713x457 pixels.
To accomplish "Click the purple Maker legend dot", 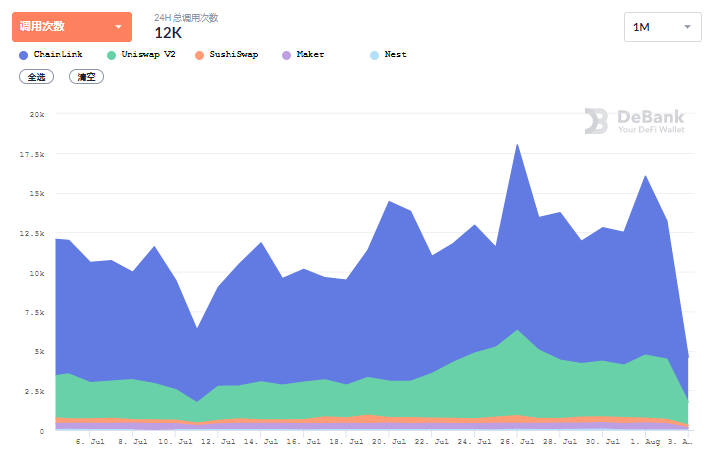I will coord(286,55).
